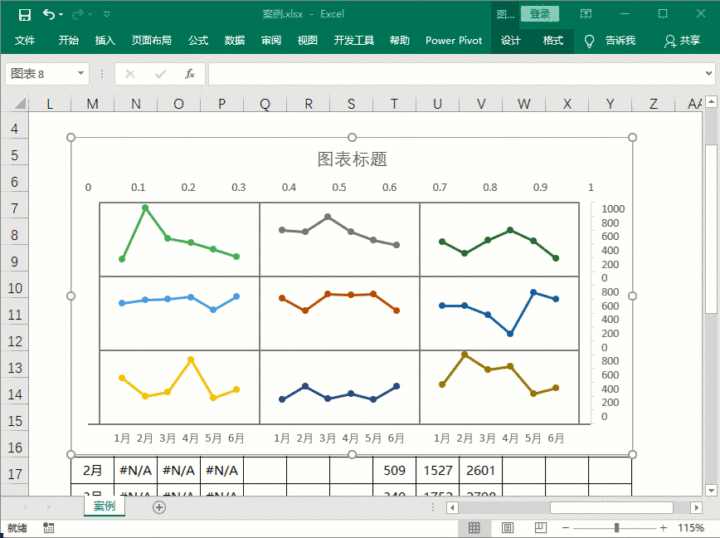Open the Undo history dropdown arrow
This screenshot has height=538, width=720.
(x=61, y=15)
